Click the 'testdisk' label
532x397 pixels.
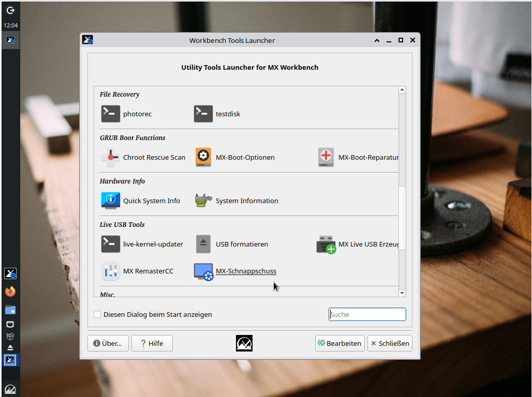[228, 114]
